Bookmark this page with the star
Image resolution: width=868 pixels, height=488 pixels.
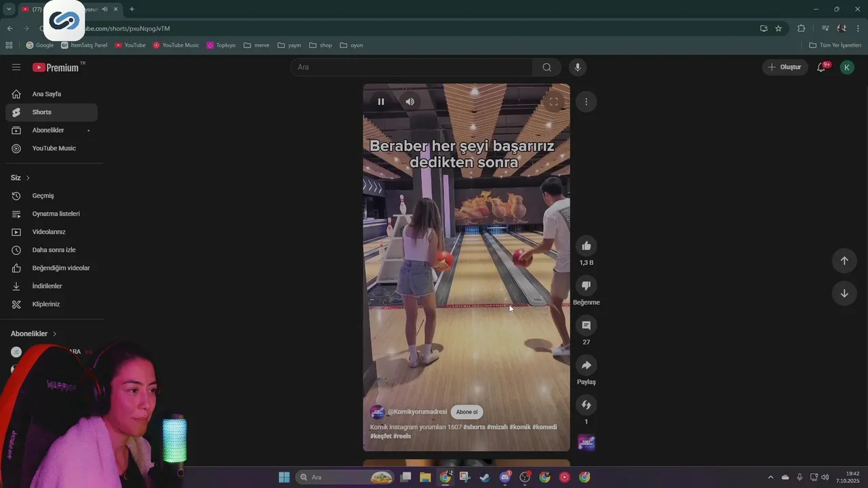[x=778, y=28]
